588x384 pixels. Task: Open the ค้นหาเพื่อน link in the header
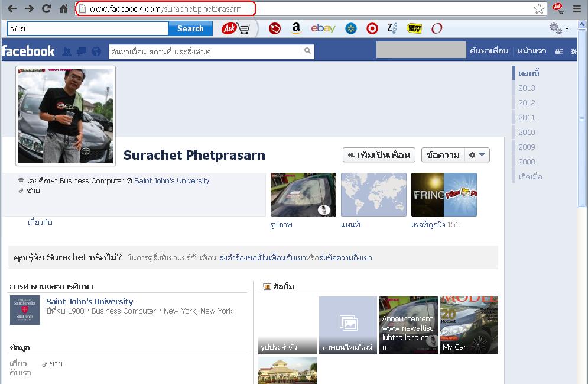click(489, 51)
